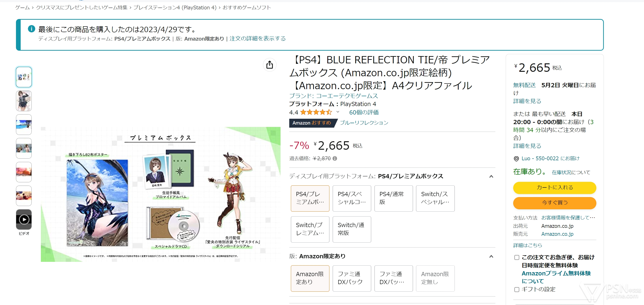Enable the ギフトの設定 checkbox
Screen dimensions: 644x305
517,289
